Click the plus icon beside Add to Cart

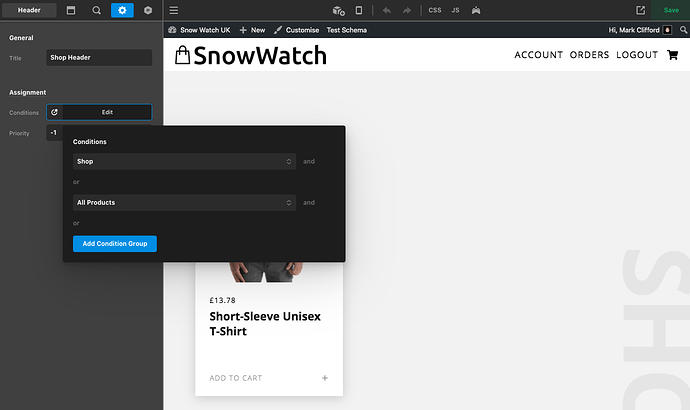pyautogui.click(x=325, y=378)
